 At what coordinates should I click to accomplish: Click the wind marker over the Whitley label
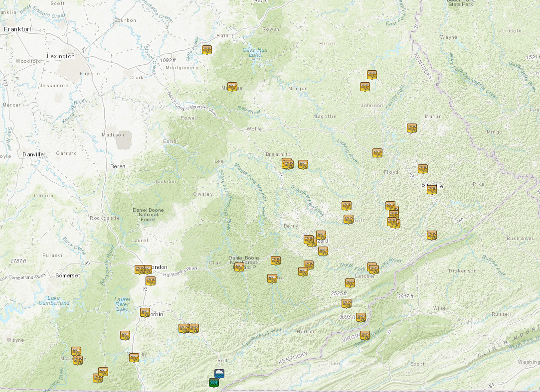coord(134,358)
